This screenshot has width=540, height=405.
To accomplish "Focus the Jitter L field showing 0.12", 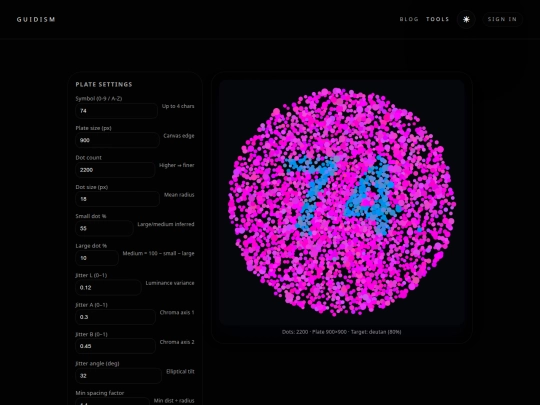I will coord(108,288).
